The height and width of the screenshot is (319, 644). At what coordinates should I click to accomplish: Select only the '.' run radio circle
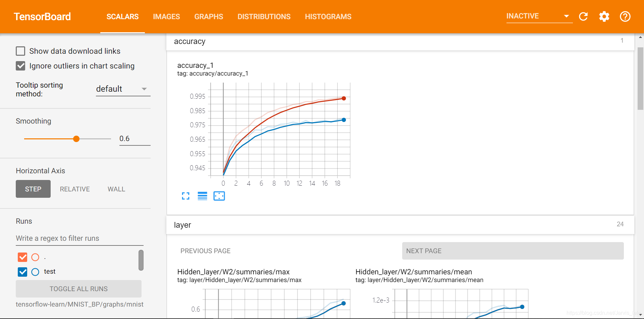pos(35,257)
